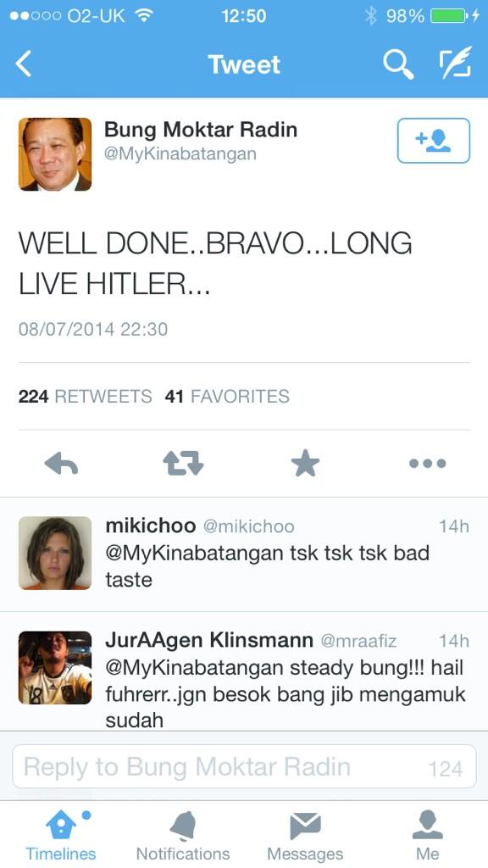
Task: View the 41 Favorites list
Action: click(227, 397)
